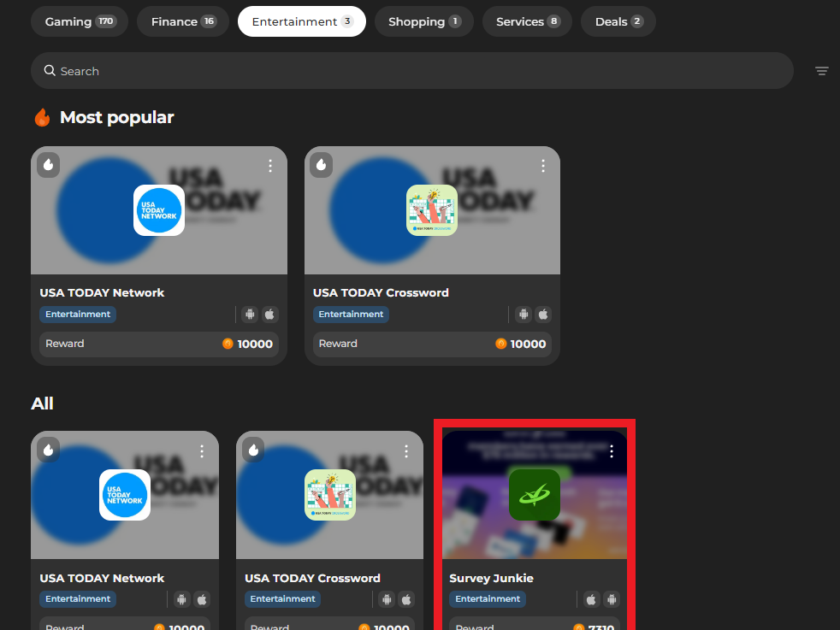Open the filter options icon
The width and height of the screenshot is (840, 630).
821,71
